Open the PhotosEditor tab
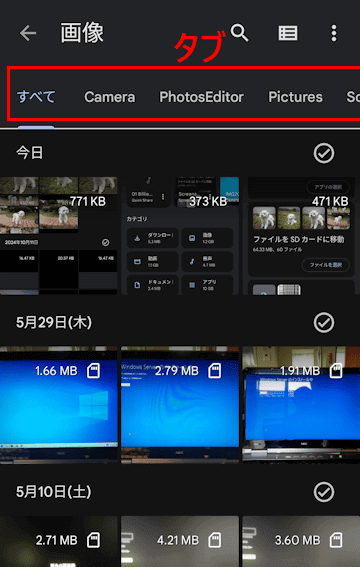Viewport: 360px width, 567px height. pyautogui.click(x=201, y=97)
